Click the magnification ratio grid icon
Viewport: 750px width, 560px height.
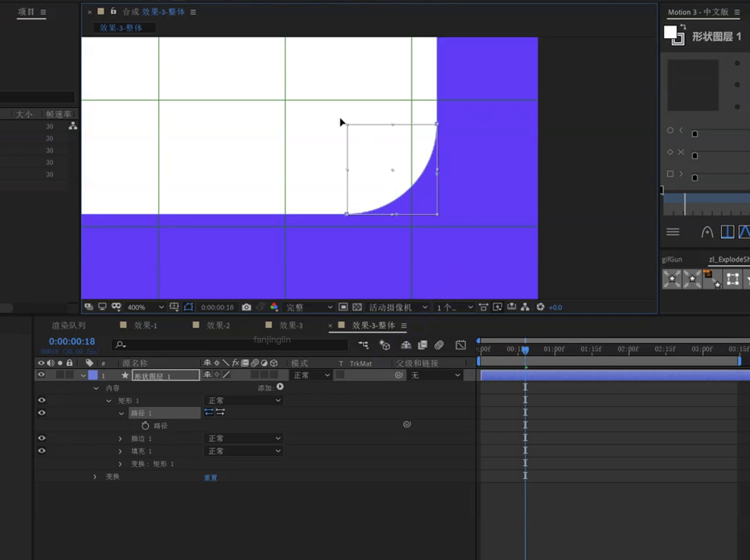174,307
